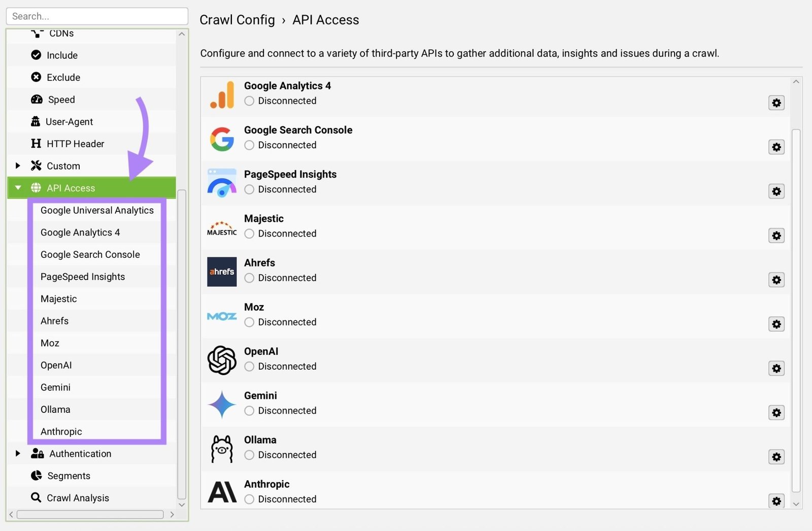
Task: Toggle PageSpeed Insights Disconnected radio button
Action: point(249,189)
